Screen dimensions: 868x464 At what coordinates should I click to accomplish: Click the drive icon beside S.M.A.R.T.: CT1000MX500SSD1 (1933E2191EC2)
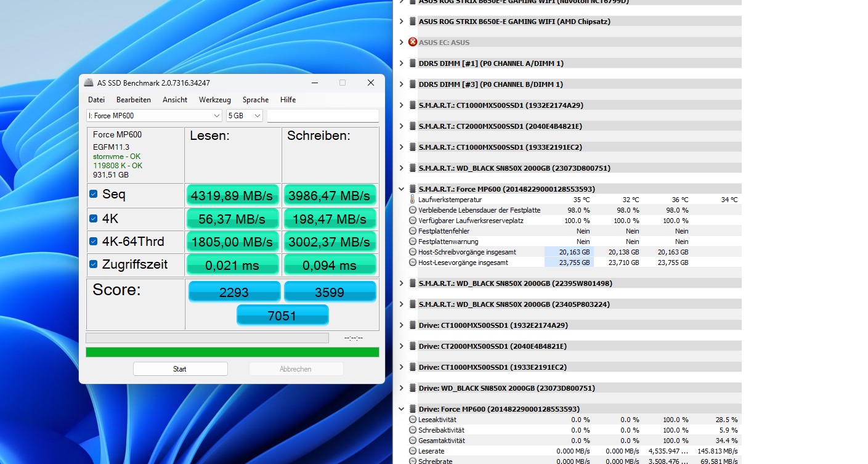tap(412, 147)
